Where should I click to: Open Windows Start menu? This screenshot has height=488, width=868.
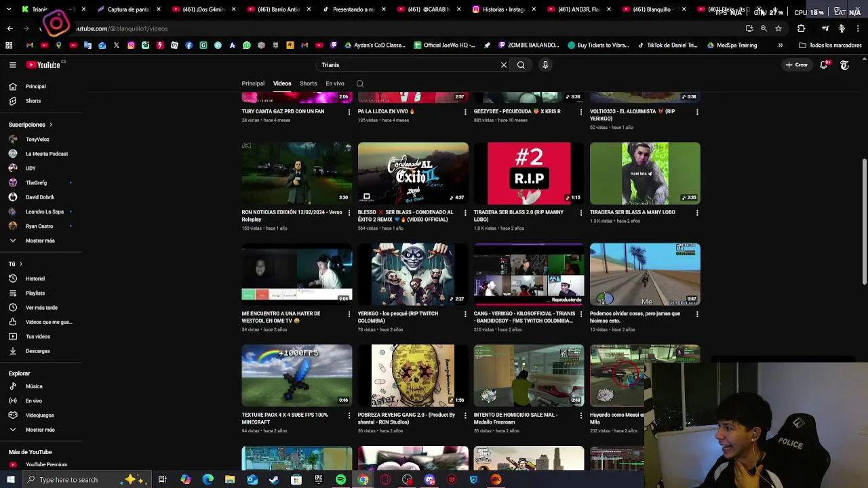coord(10,480)
